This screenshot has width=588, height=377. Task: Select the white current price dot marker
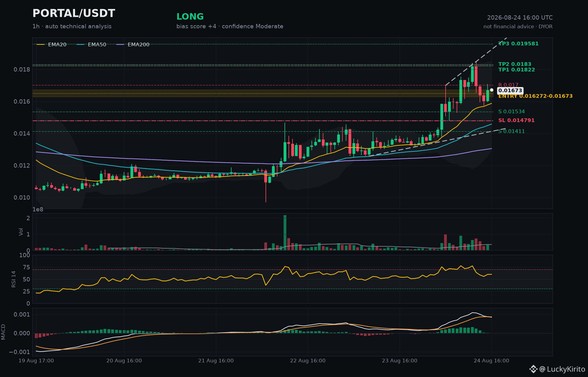pyautogui.click(x=492, y=90)
